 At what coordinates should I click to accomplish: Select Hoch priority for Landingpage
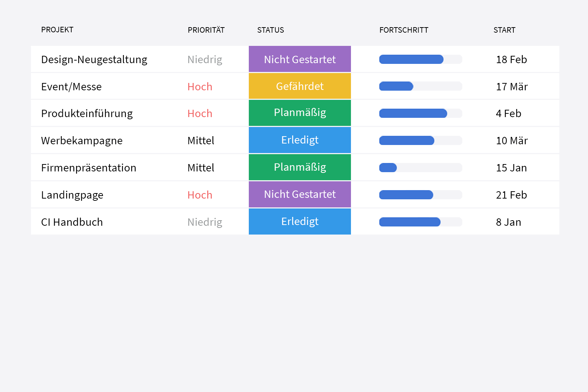200,195
